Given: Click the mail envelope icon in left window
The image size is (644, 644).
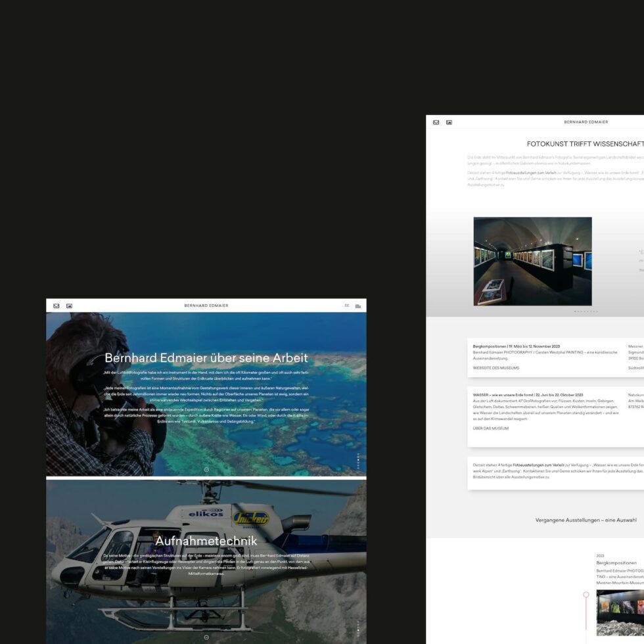Looking at the screenshot, I should click(57, 306).
